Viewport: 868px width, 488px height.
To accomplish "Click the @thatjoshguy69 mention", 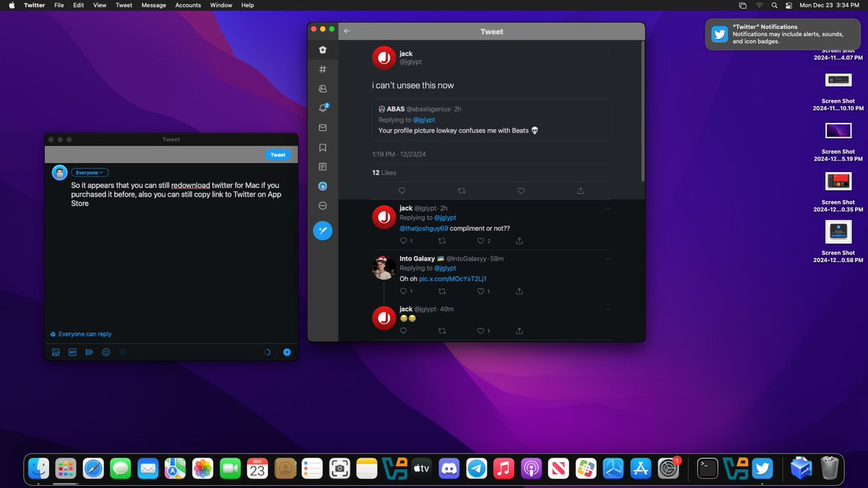I will coord(424,228).
